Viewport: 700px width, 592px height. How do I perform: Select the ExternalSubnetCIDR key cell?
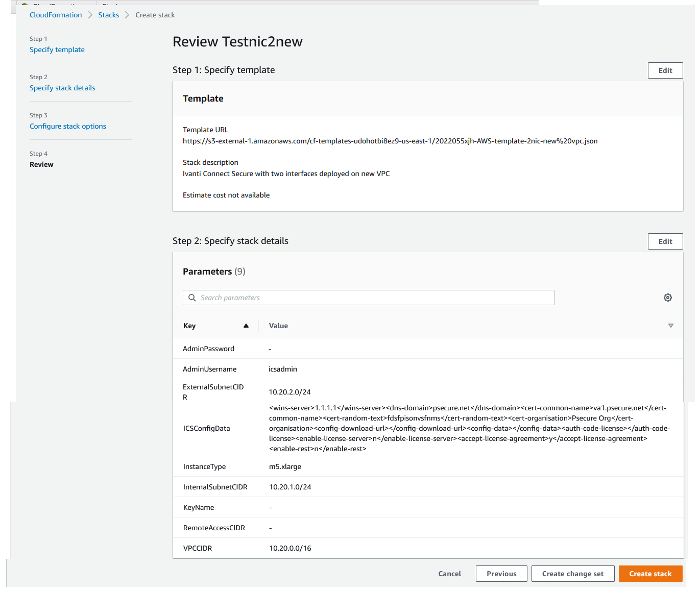click(213, 392)
